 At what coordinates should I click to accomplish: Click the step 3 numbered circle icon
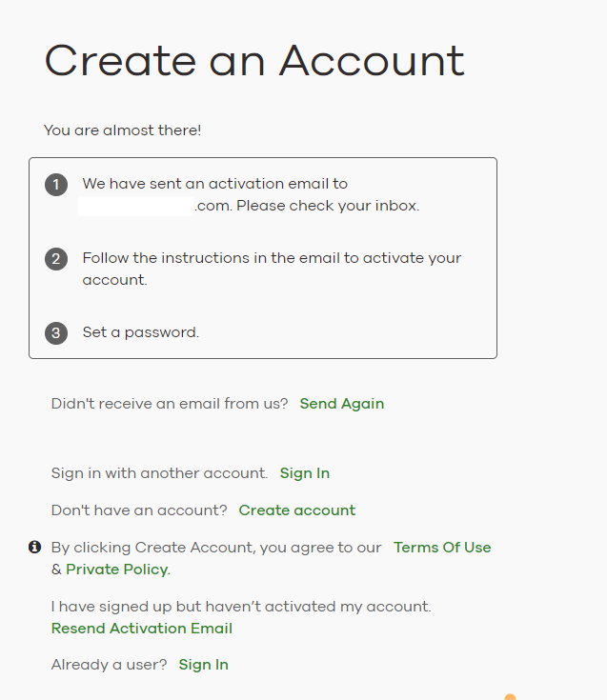coord(56,333)
